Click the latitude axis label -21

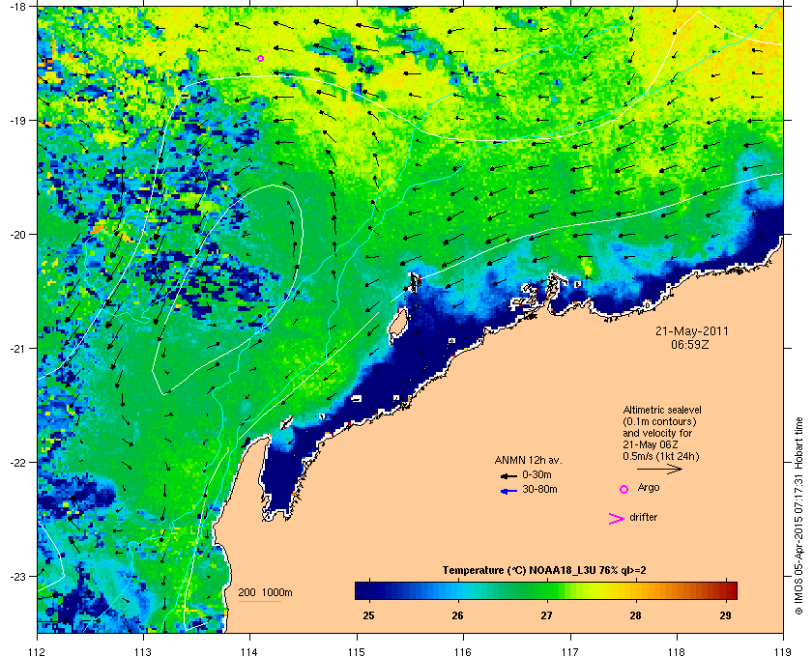pyautogui.click(x=17, y=349)
